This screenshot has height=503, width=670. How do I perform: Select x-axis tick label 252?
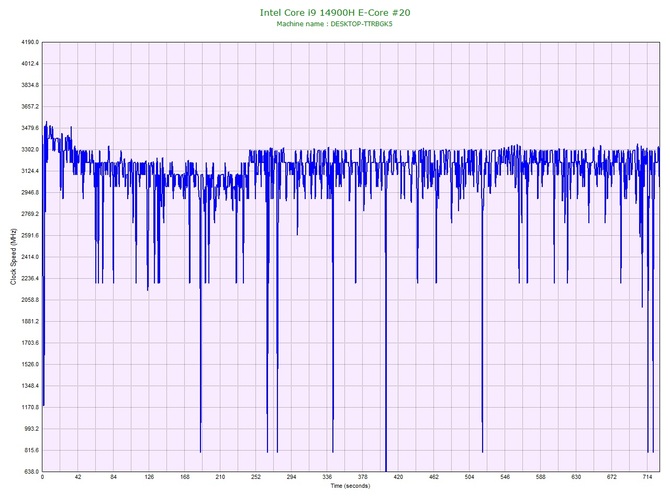tap(256, 477)
